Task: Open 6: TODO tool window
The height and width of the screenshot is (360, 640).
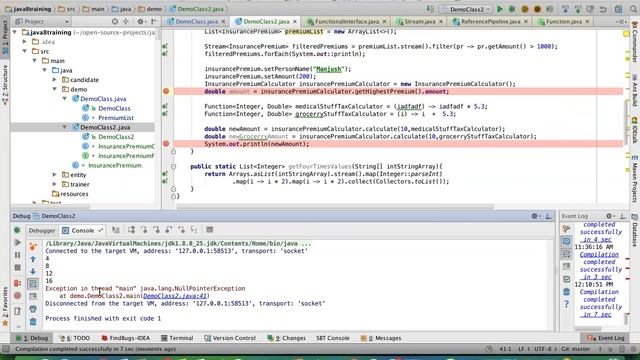Action: click(74, 338)
